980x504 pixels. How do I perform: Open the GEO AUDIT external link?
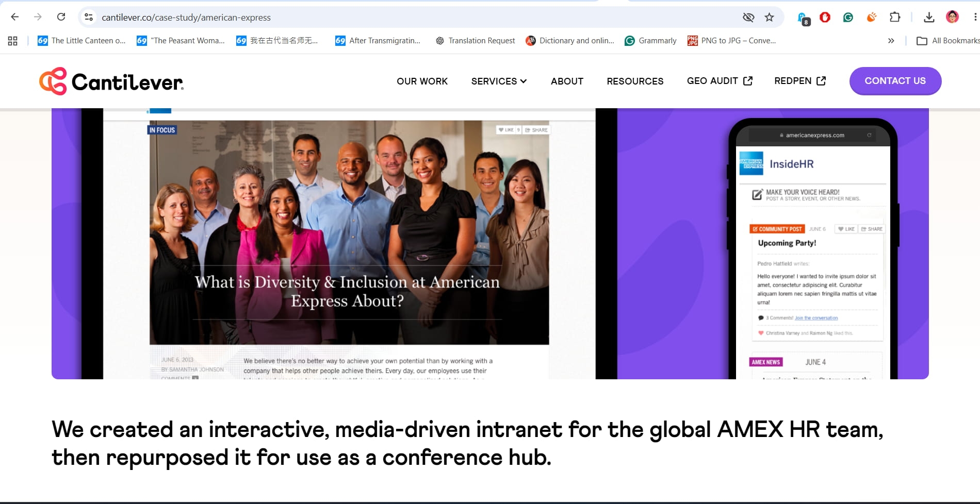point(720,81)
